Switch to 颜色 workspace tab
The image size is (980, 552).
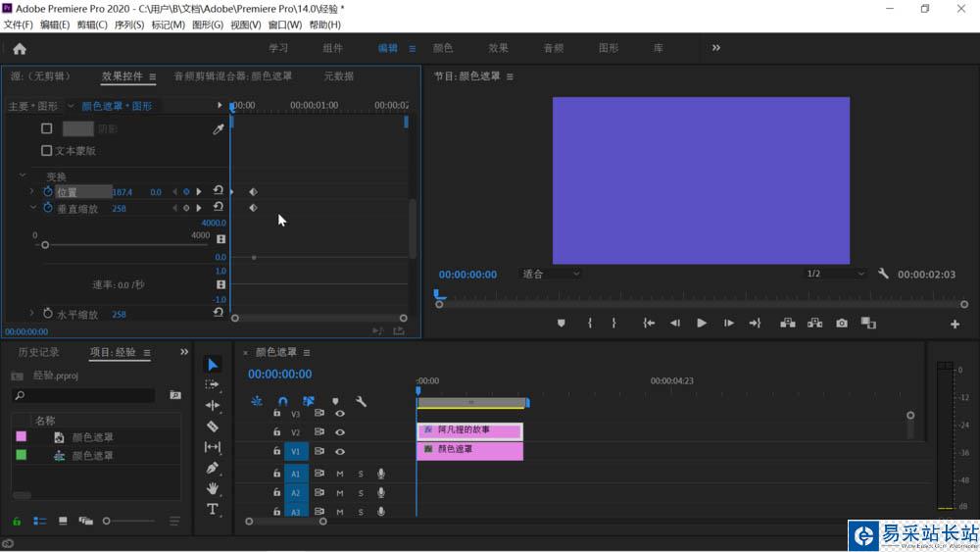(x=443, y=48)
